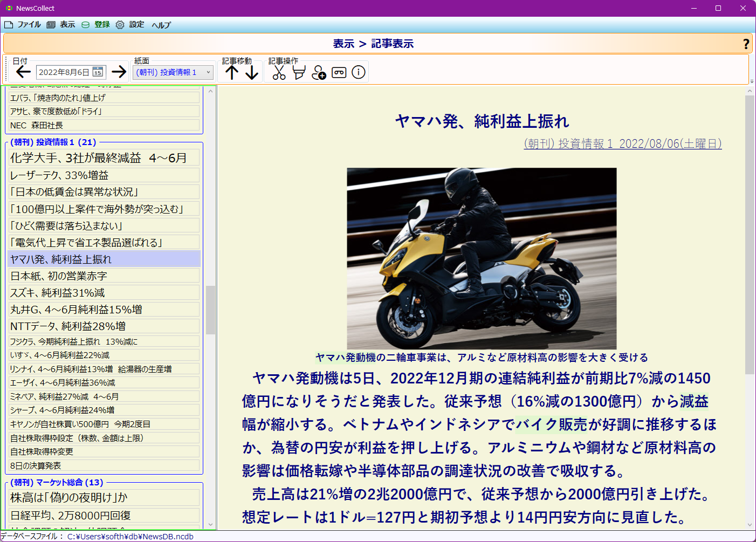This screenshot has height=542, width=756.
Task: Click group header (朝刊) 投資情報 1 (21)
Action: coord(53,142)
